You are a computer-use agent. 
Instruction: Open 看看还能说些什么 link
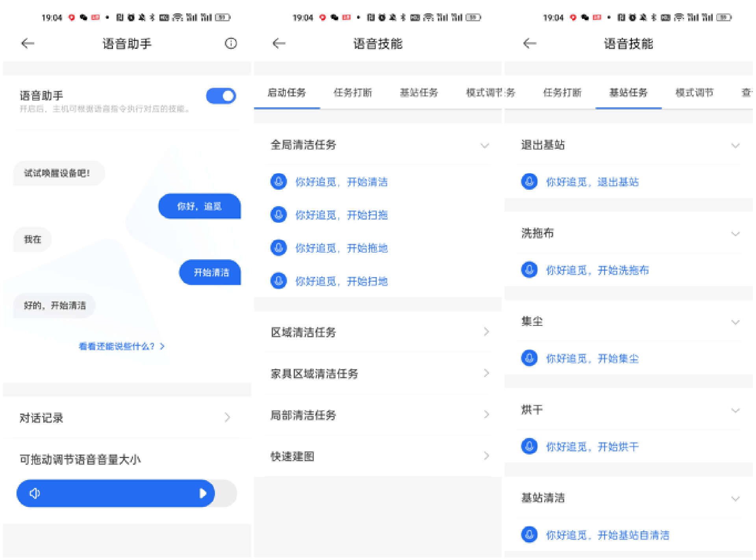(x=120, y=346)
